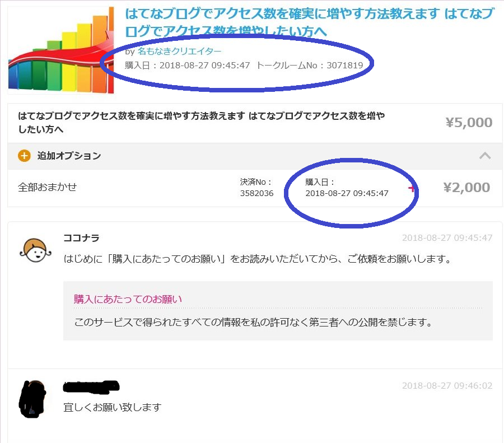
Task: Open seller profile 名もなきクリエイター
Action: tap(179, 51)
